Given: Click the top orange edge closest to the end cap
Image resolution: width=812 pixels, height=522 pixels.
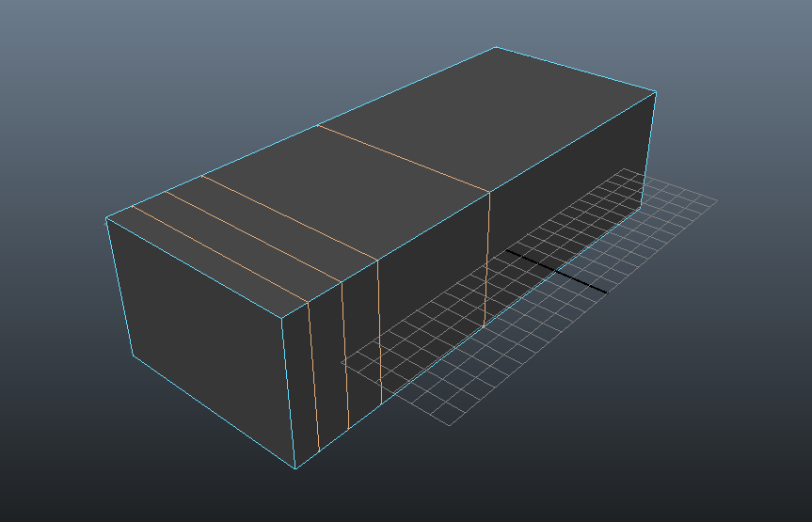Looking at the screenshot, I should [218, 254].
